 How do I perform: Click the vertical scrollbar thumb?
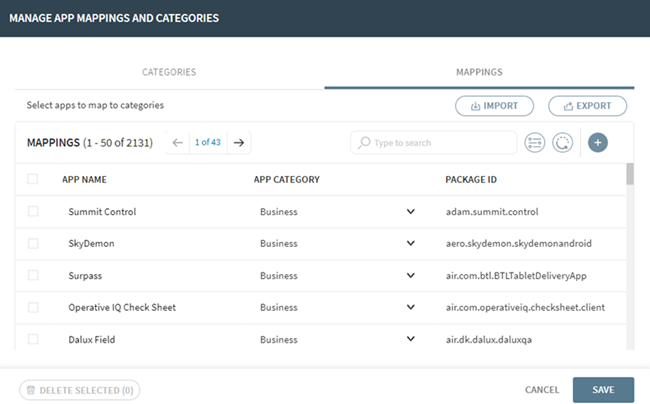[x=630, y=174]
